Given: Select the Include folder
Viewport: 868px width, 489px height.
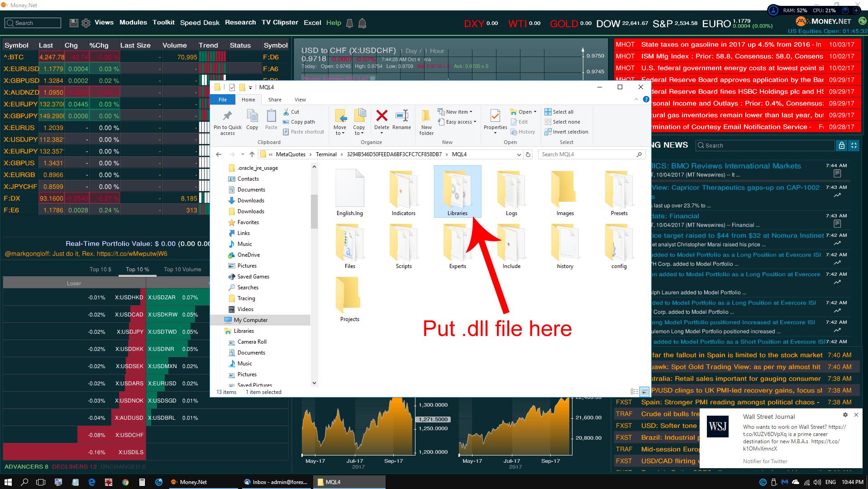Looking at the screenshot, I should [x=511, y=247].
